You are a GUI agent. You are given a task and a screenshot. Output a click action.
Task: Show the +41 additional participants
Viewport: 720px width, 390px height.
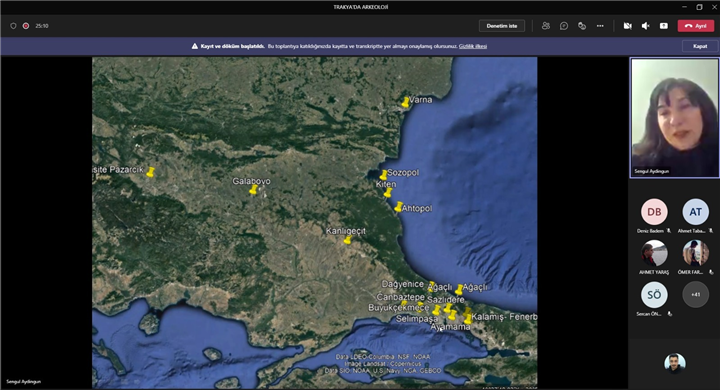[695, 294]
